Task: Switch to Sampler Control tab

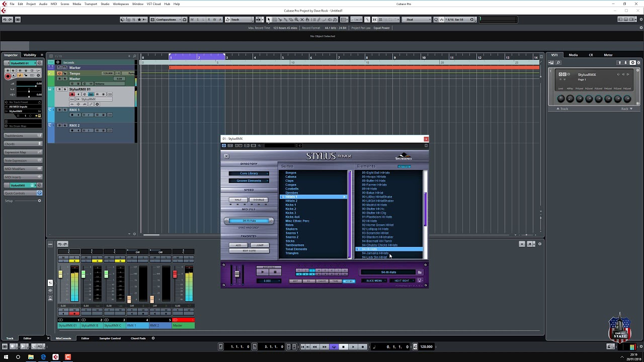Action: pos(110,338)
